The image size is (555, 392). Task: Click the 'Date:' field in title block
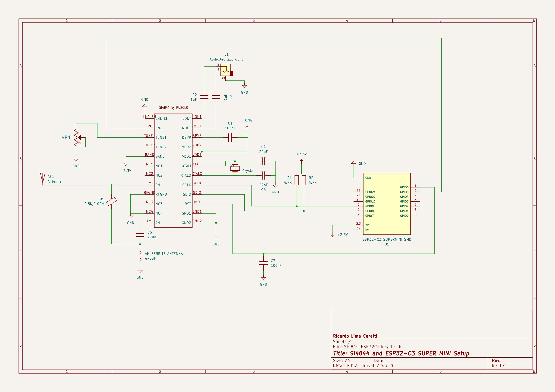click(379, 360)
